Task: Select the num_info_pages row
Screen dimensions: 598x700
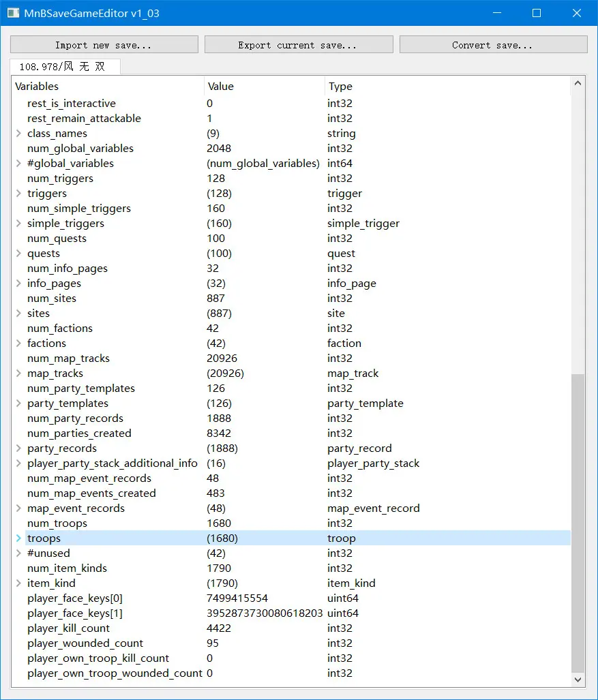Action: click(x=291, y=269)
